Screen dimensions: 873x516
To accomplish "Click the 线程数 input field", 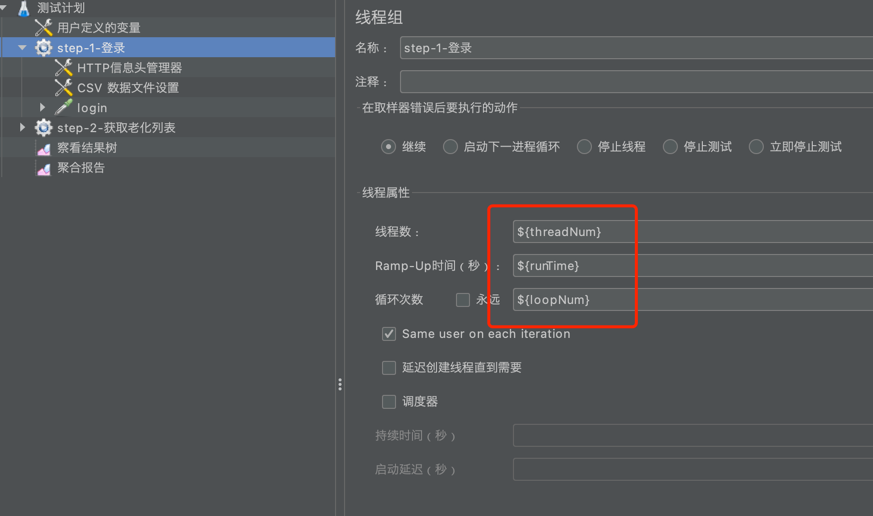I will click(x=690, y=232).
